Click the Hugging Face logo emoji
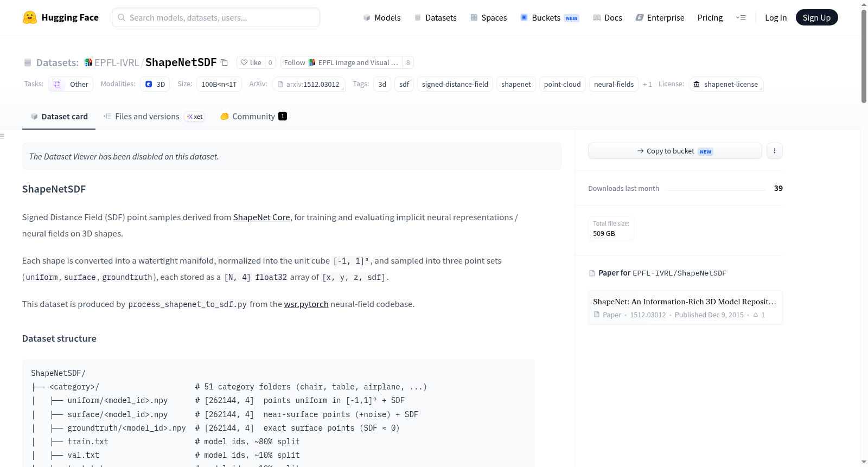 tap(30, 17)
